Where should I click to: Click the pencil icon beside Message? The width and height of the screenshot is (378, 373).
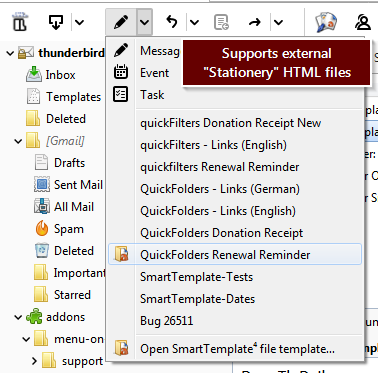[121, 50]
